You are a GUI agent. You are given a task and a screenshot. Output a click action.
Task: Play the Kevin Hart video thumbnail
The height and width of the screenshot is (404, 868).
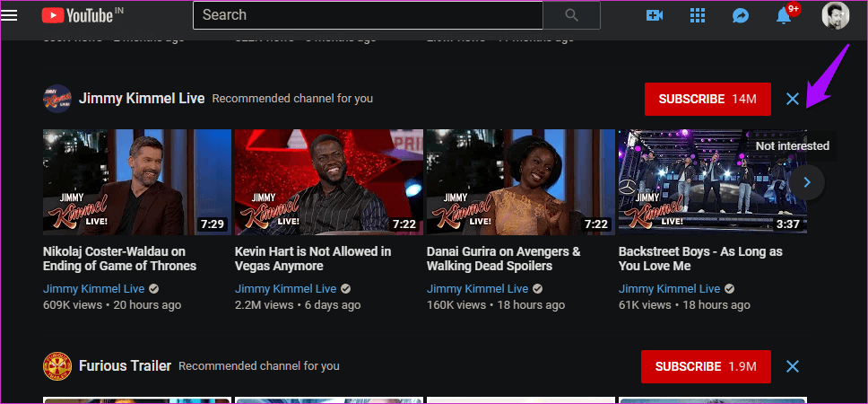click(x=328, y=182)
